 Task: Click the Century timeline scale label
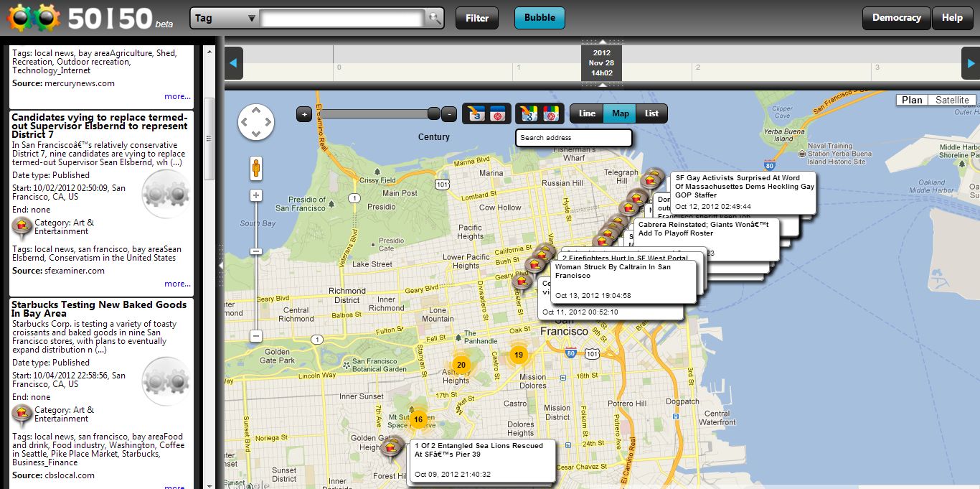coord(434,136)
